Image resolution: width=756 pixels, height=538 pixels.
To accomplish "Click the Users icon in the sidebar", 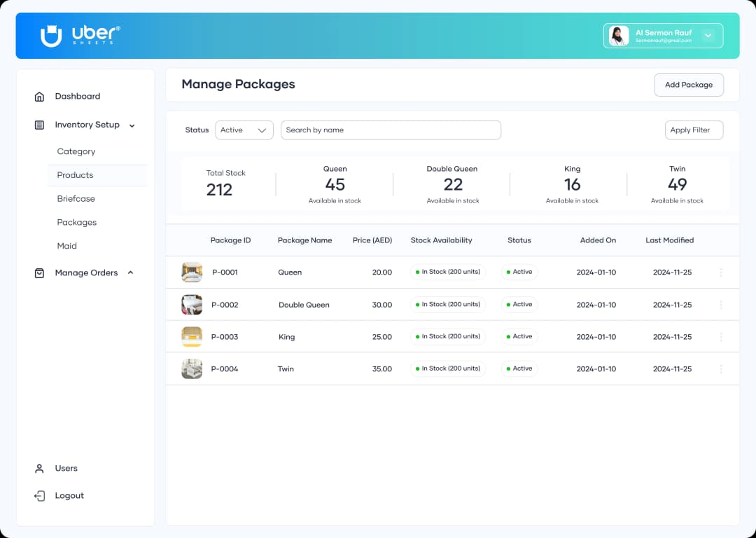I will [38, 468].
